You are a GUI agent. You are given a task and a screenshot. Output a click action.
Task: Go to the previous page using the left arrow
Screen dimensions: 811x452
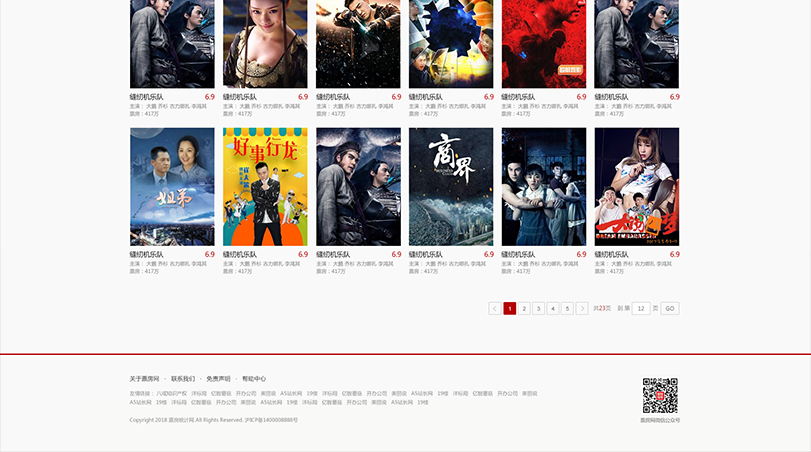494,308
